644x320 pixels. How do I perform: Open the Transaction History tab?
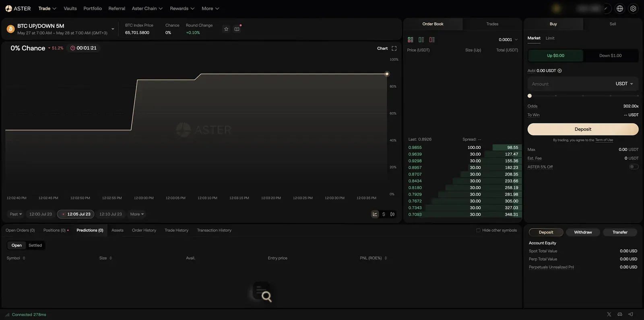(x=214, y=230)
